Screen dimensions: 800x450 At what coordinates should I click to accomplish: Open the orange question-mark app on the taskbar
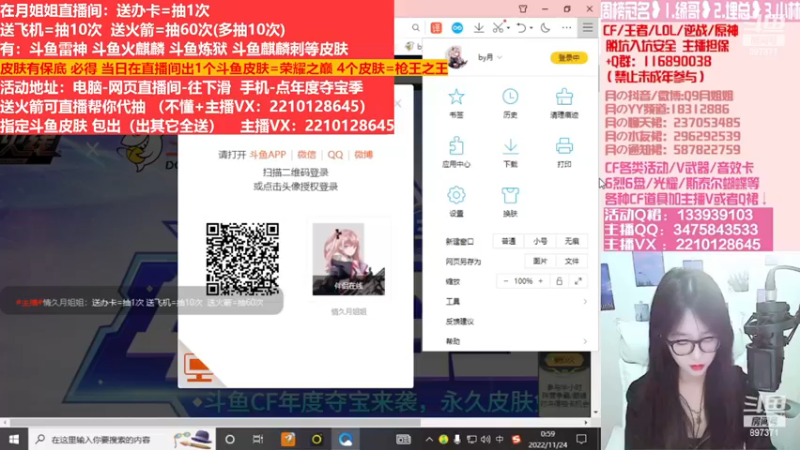(288, 439)
